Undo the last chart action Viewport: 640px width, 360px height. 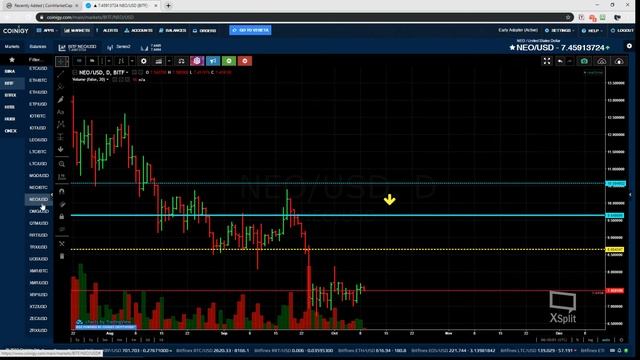point(560,61)
